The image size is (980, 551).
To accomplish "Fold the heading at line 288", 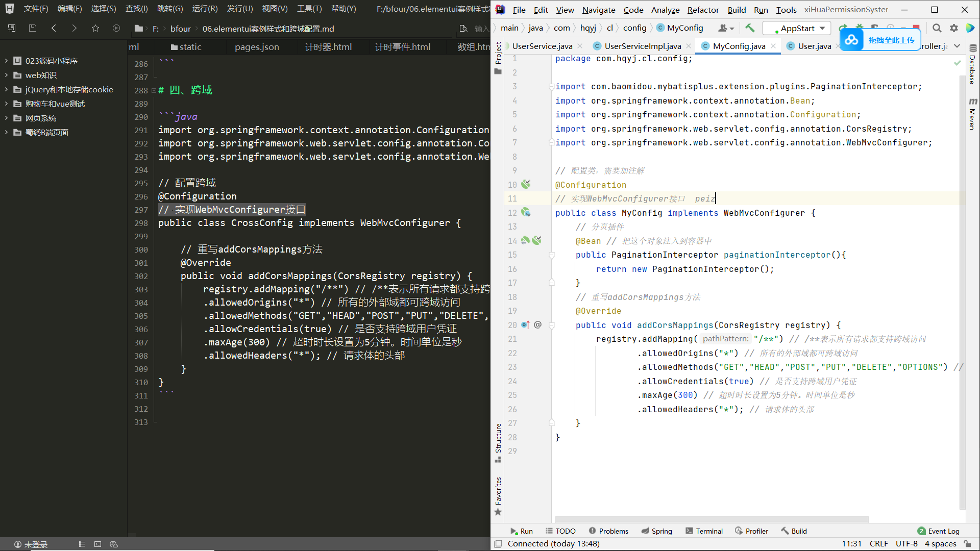I will tap(154, 90).
